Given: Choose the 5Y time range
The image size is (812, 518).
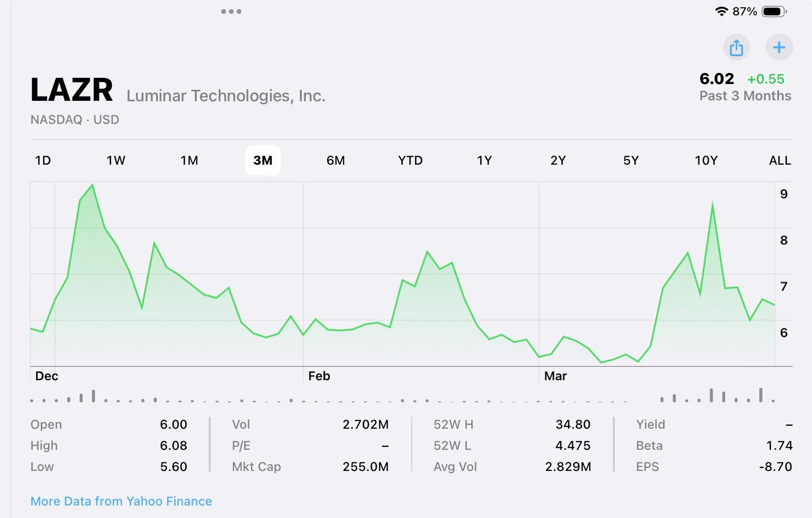Looking at the screenshot, I should 631,160.
